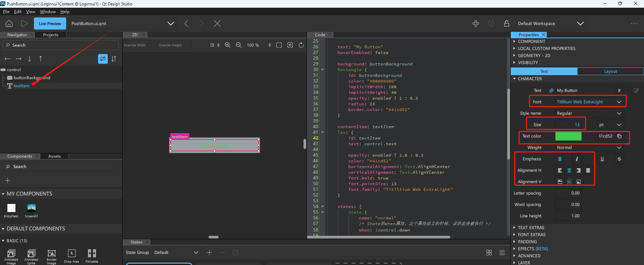
Task: Switch to the Layout tab in Properties
Action: click(610, 71)
